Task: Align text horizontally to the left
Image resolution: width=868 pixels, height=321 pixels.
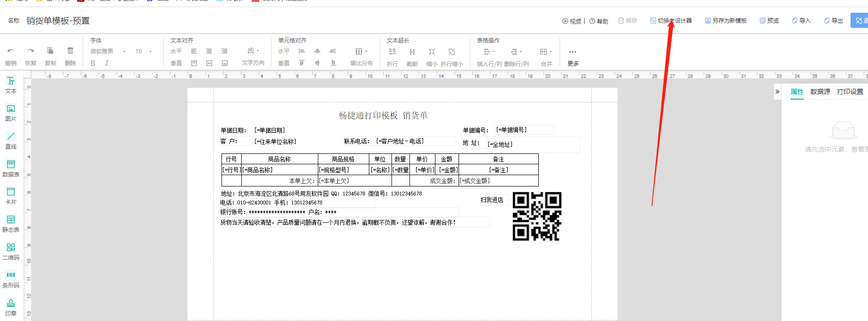Action: point(194,51)
